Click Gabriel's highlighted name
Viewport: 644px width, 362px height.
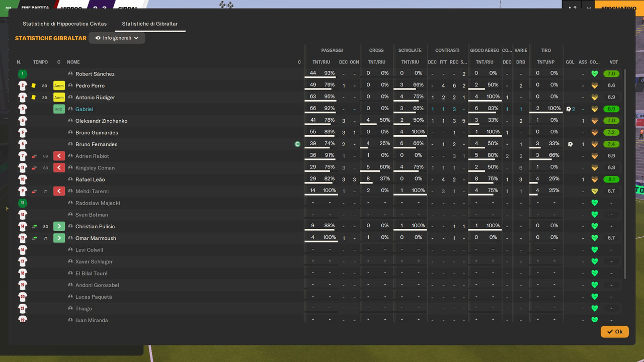(x=84, y=109)
